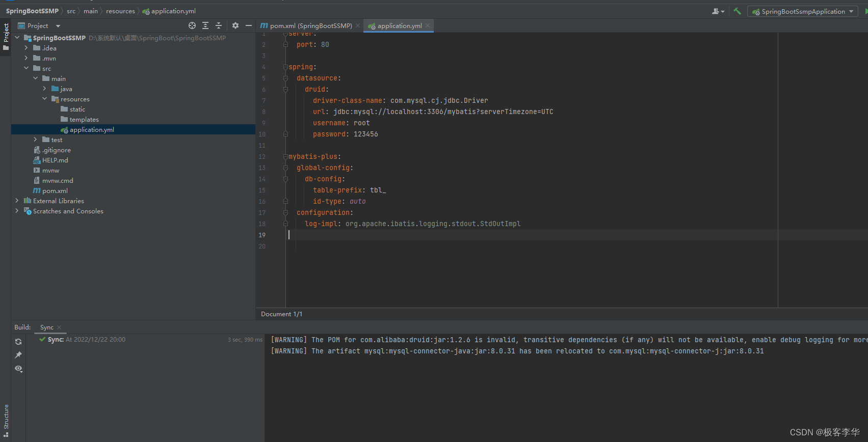Image resolution: width=868 pixels, height=442 pixels.
Task: Switch to the pom.xml editor tab
Action: pyautogui.click(x=310, y=25)
